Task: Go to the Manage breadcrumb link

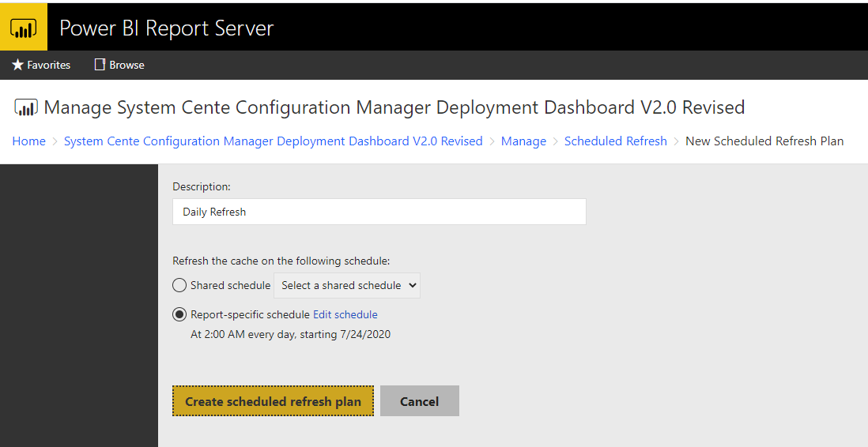Action: tap(523, 141)
